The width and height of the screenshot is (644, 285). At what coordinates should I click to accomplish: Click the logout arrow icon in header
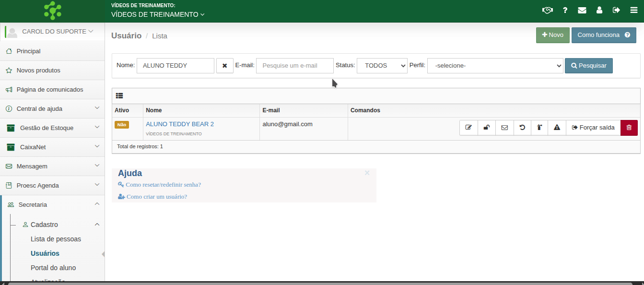616,10
